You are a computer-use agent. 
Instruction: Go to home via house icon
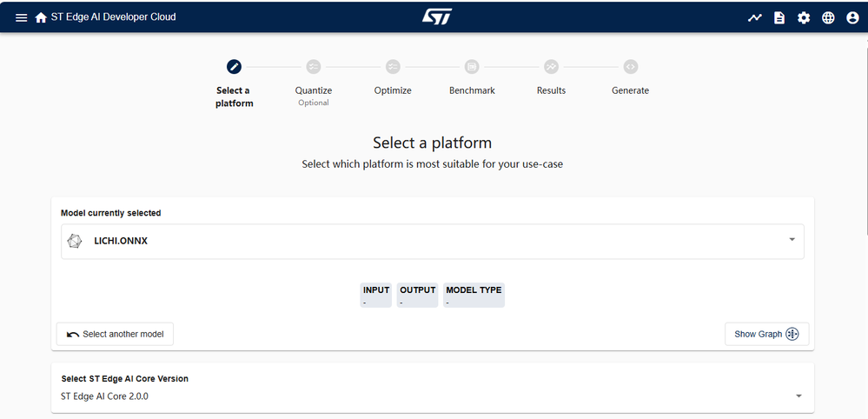pyautogui.click(x=41, y=17)
